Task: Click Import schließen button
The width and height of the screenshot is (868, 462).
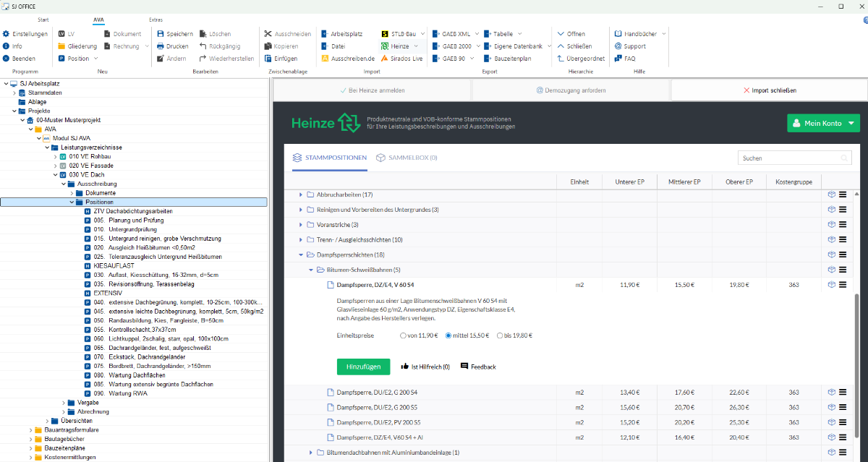Action: coord(770,90)
